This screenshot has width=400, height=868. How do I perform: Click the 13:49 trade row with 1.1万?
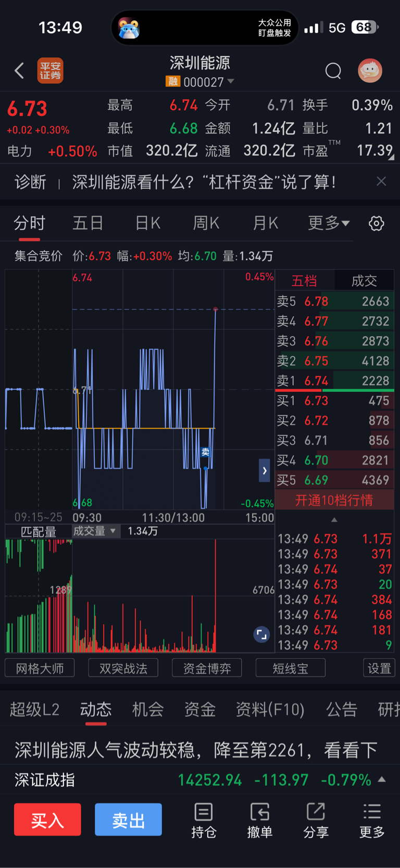[334, 539]
